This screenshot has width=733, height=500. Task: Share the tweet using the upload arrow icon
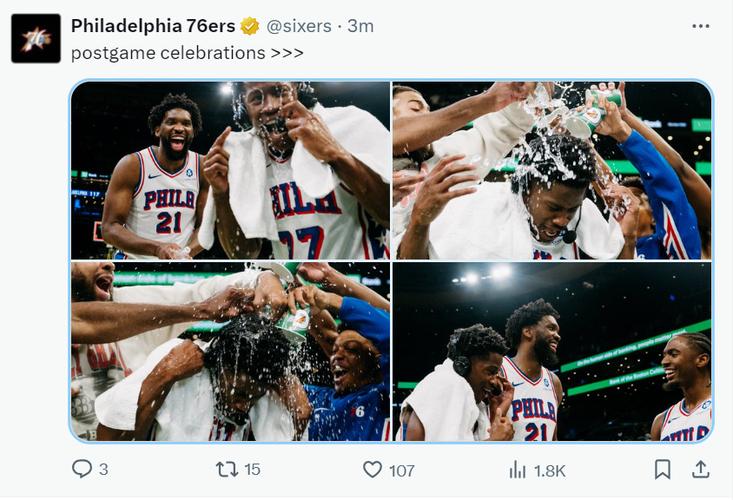point(701,469)
